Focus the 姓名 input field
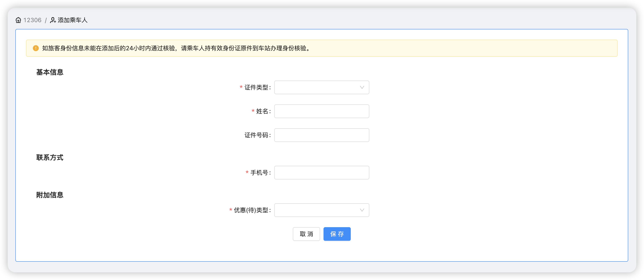This screenshot has height=280, width=644. tap(322, 111)
